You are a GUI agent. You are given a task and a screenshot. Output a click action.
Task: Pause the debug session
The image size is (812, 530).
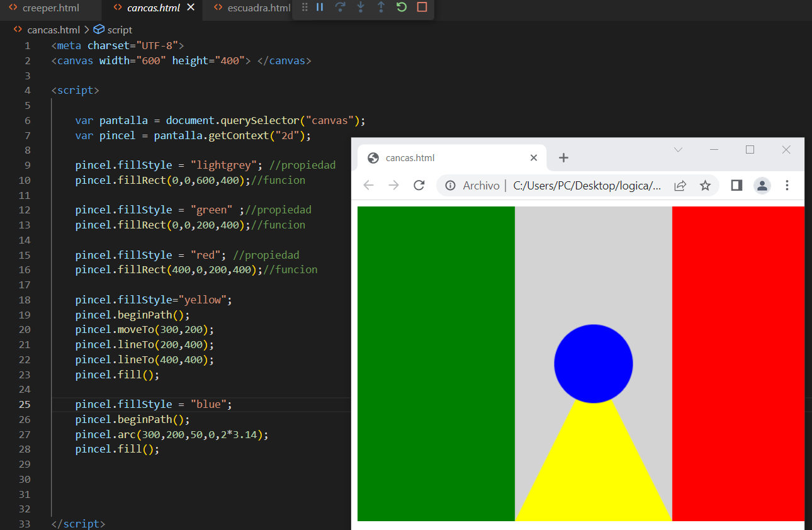pyautogui.click(x=320, y=8)
